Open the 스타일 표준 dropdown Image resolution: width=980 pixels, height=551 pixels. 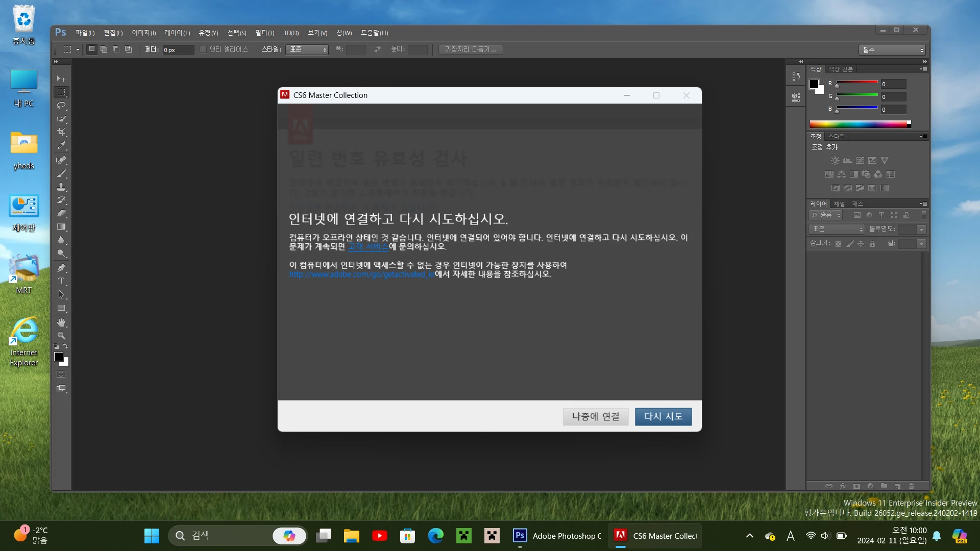308,49
